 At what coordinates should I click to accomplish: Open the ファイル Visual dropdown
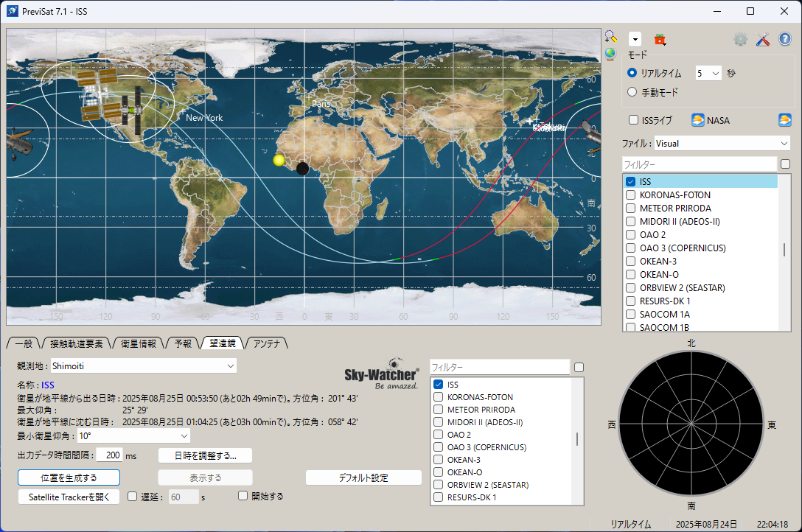(x=722, y=144)
